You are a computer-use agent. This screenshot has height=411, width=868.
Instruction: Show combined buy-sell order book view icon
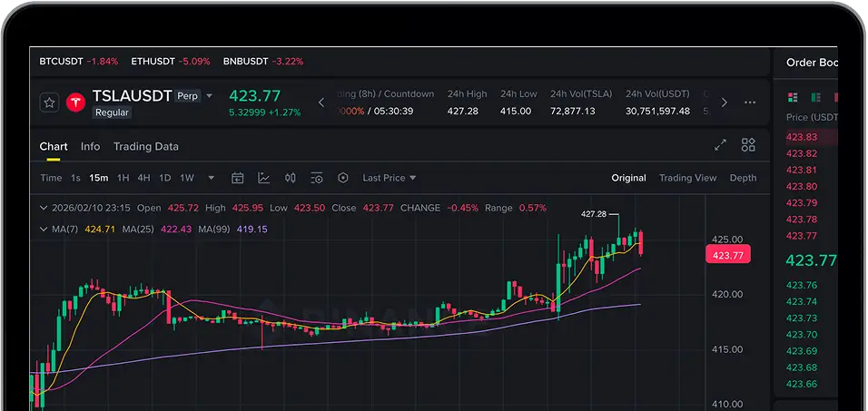793,97
